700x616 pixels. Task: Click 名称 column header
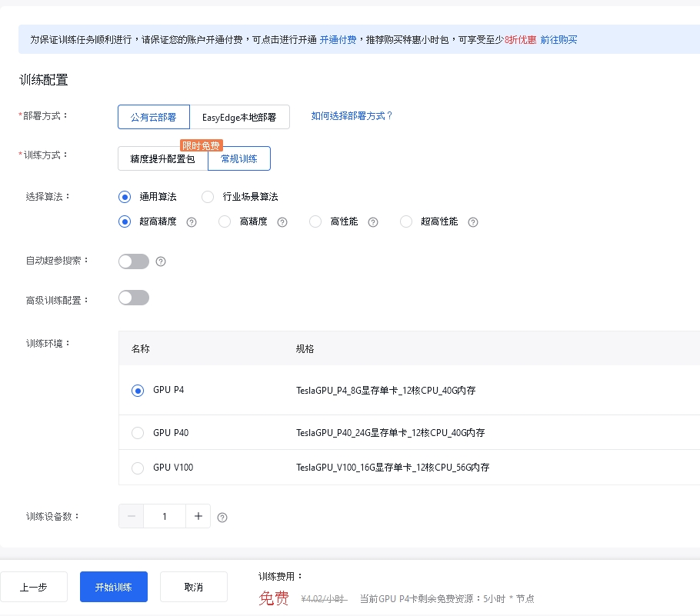[140, 348]
